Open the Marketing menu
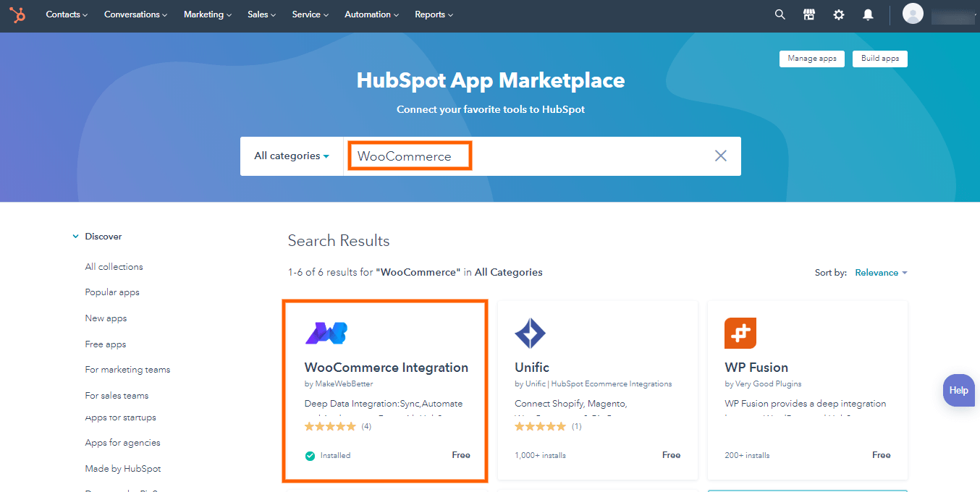This screenshot has height=492, width=980. coord(208,14)
